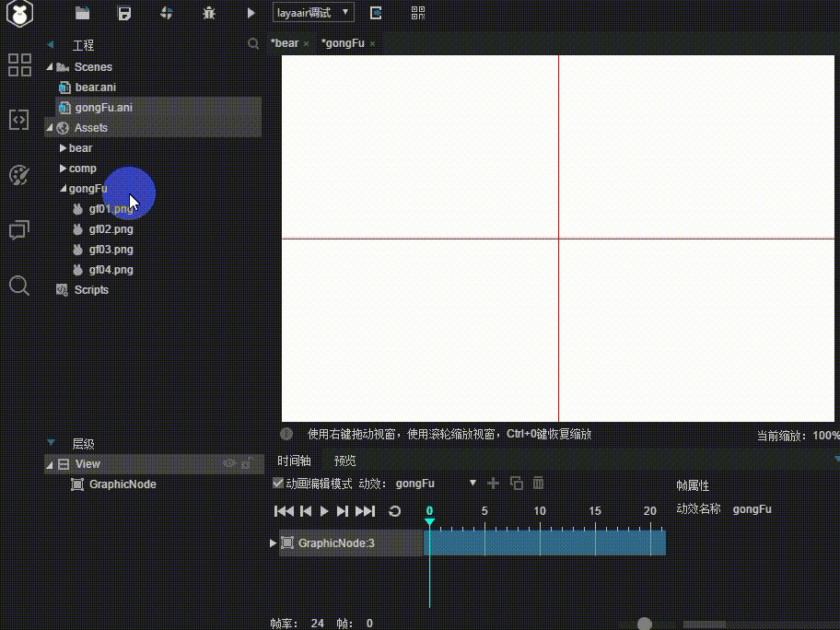Close the *gongFu tab

coord(372,44)
